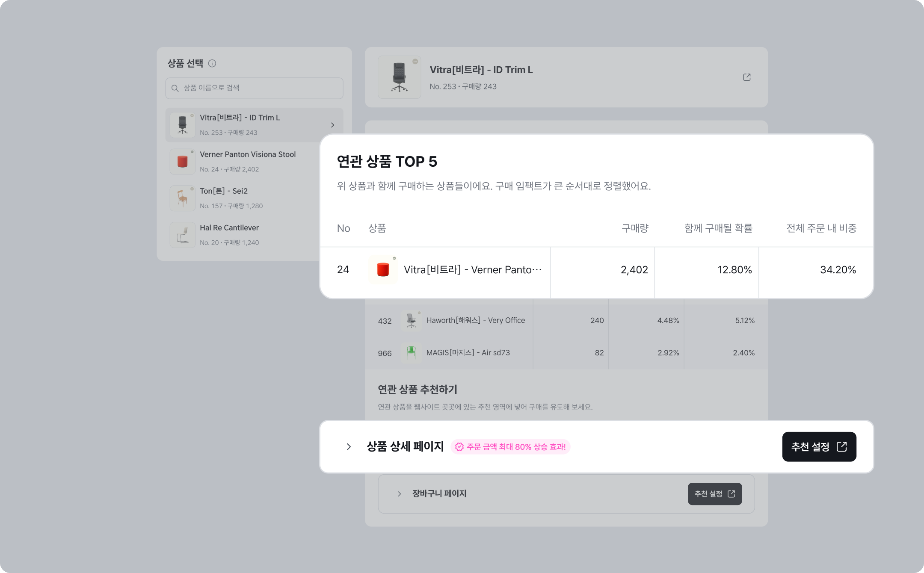Screen dimensions: 924x573
Task: Click the Vitra chair image in header card
Action: pyautogui.click(x=399, y=77)
